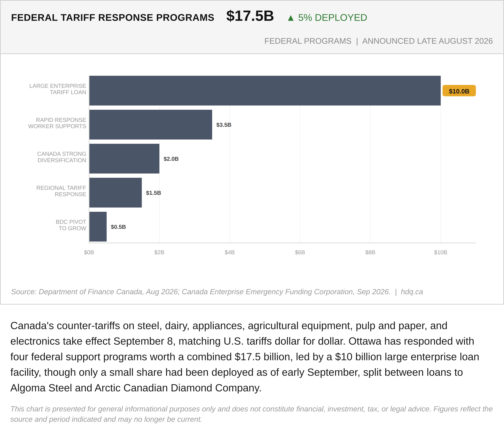Screen dimensions: 504x441
Task: Click the BDC Pivot to Grow bar
Action: (x=98, y=226)
